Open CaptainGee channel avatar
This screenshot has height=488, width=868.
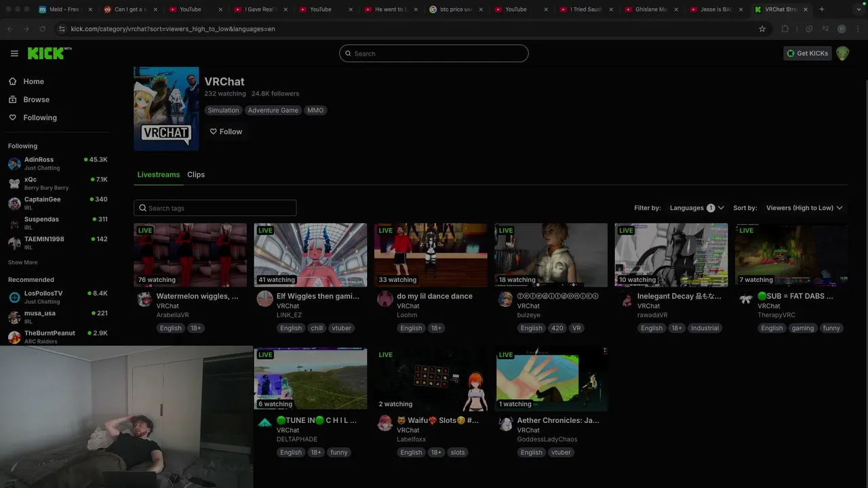pyautogui.click(x=14, y=203)
